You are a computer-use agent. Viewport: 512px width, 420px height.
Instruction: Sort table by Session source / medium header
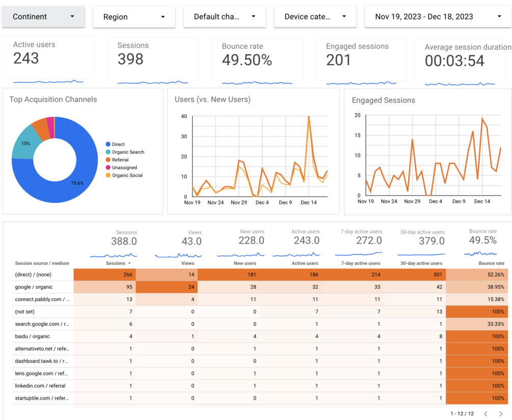(x=42, y=263)
